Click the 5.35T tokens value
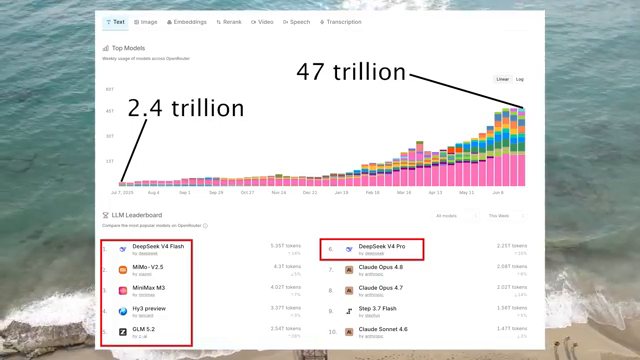Image resolution: width=640 pixels, height=360 pixels. [x=285, y=246]
